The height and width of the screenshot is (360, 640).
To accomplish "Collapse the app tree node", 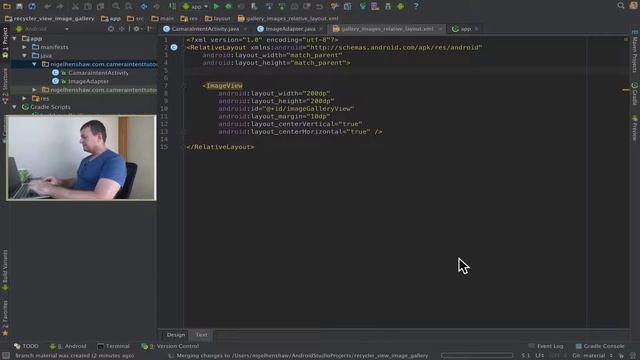I will click(15, 38).
